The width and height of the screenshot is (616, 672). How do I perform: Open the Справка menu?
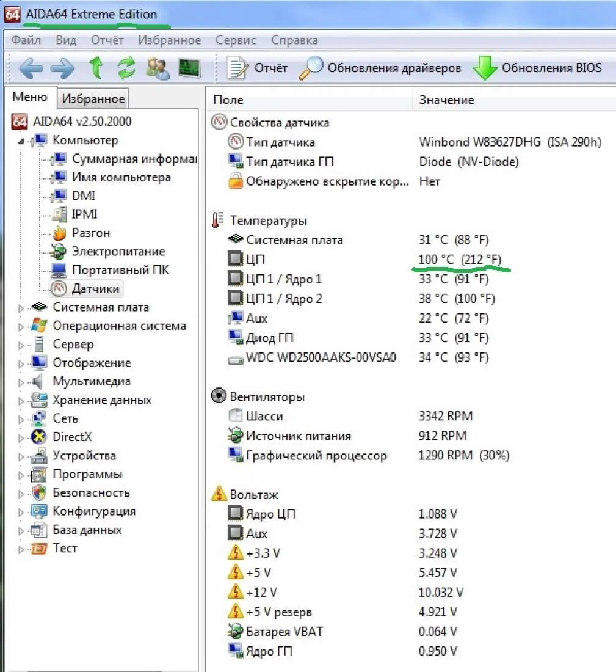pyautogui.click(x=294, y=40)
